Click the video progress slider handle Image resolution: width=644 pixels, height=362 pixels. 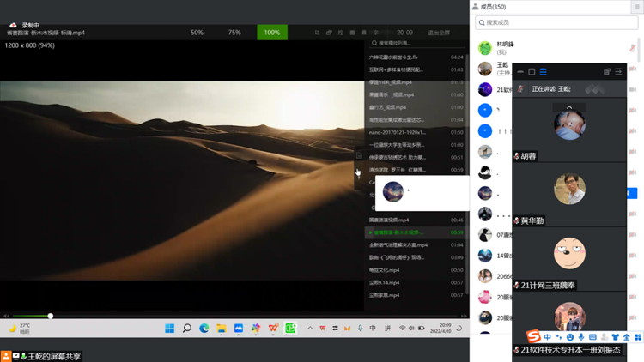(51, 316)
